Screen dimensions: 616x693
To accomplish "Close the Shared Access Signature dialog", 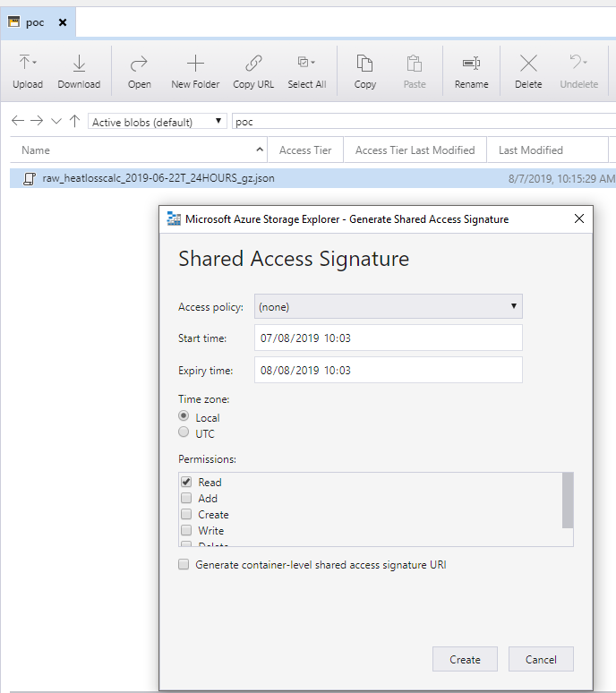I will pyautogui.click(x=579, y=218).
